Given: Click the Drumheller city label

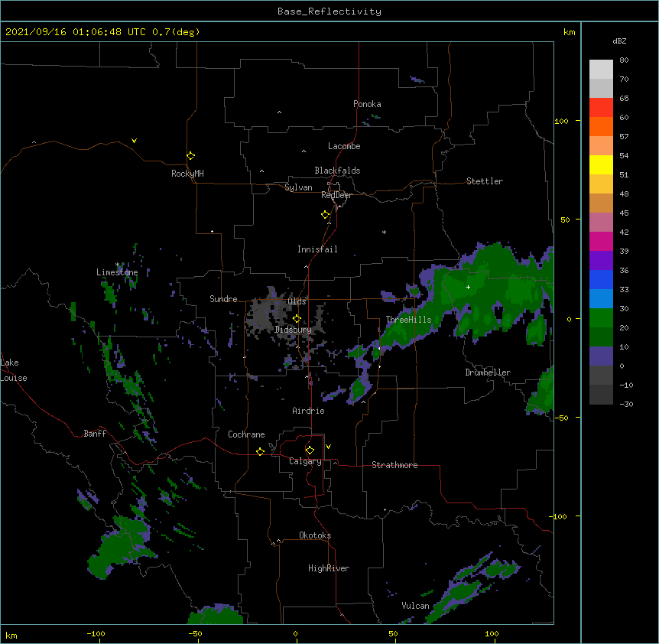Looking at the screenshot, I should click(x=488, y=372).
